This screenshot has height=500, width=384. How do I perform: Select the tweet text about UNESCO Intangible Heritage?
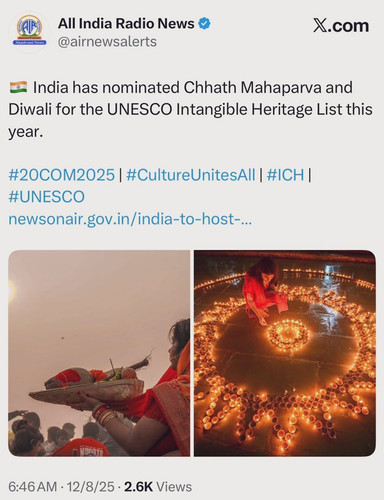[x=190, y=109]
